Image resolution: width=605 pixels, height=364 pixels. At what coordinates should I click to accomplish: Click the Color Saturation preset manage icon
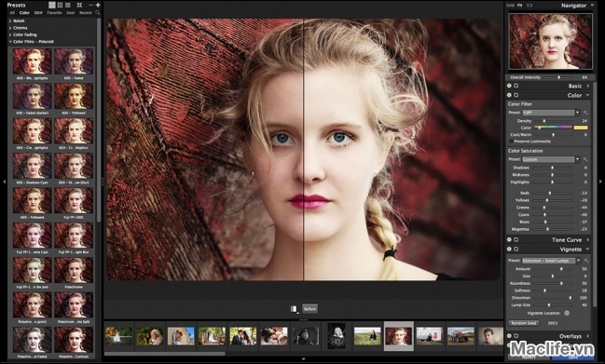[585, 159]
